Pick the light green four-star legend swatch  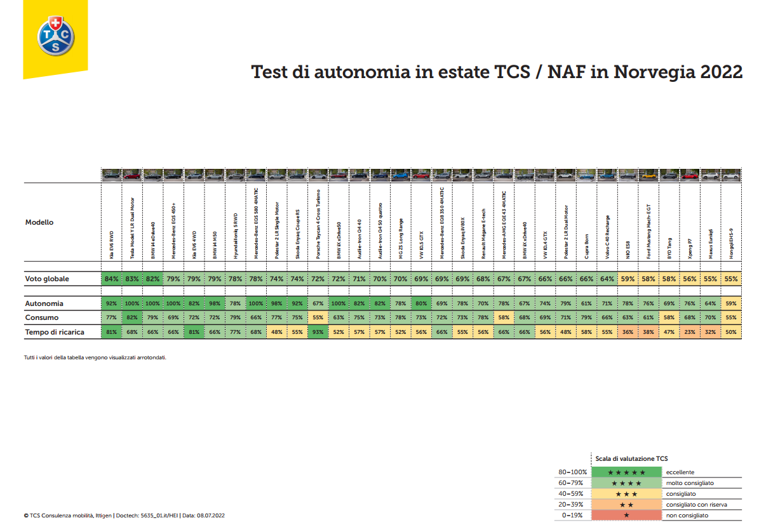coord(626,482)
